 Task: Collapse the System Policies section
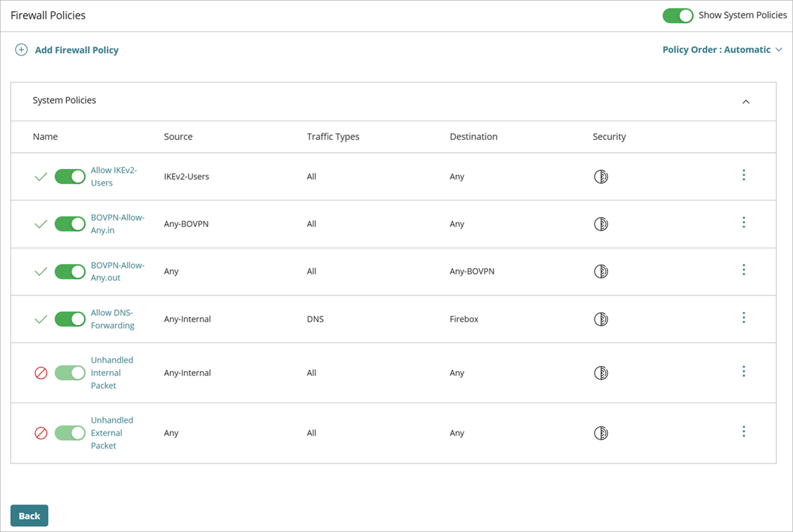(746, 101)
